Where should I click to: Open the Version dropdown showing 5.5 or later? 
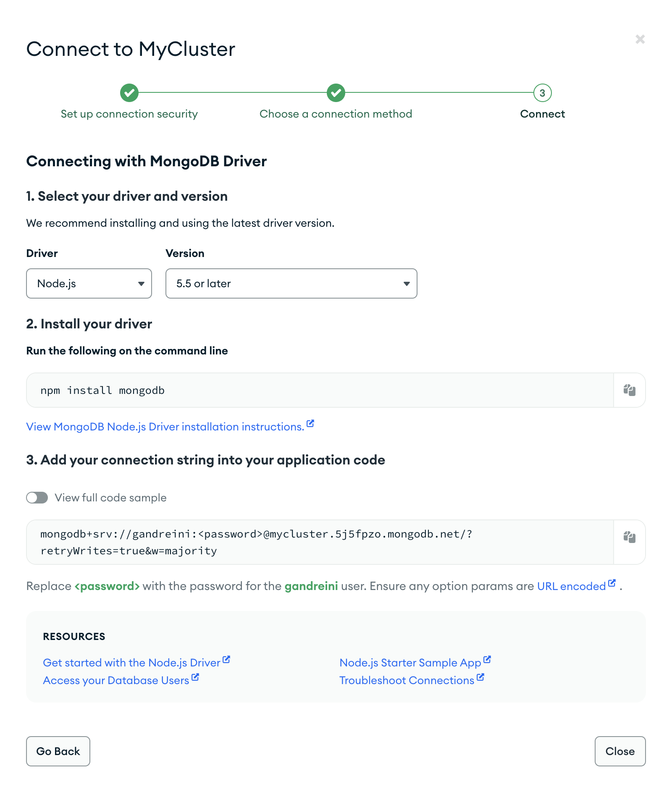[x=291, y=283]
